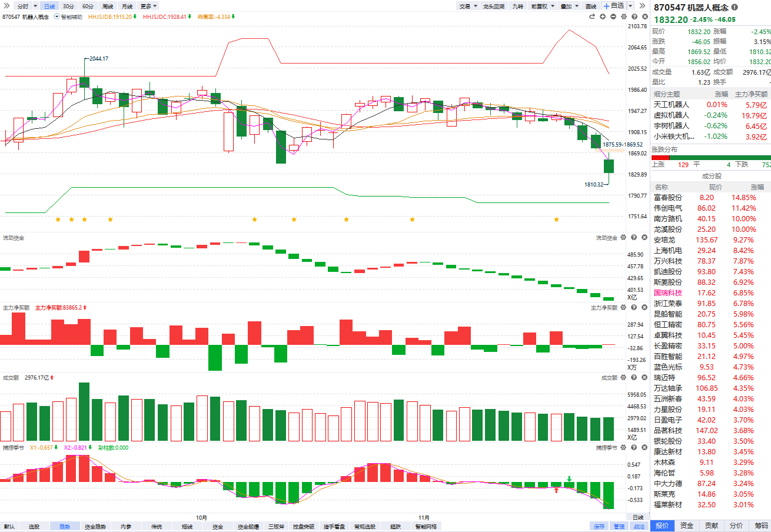Click the double-arrow expand icon at top left

(6, 6)
